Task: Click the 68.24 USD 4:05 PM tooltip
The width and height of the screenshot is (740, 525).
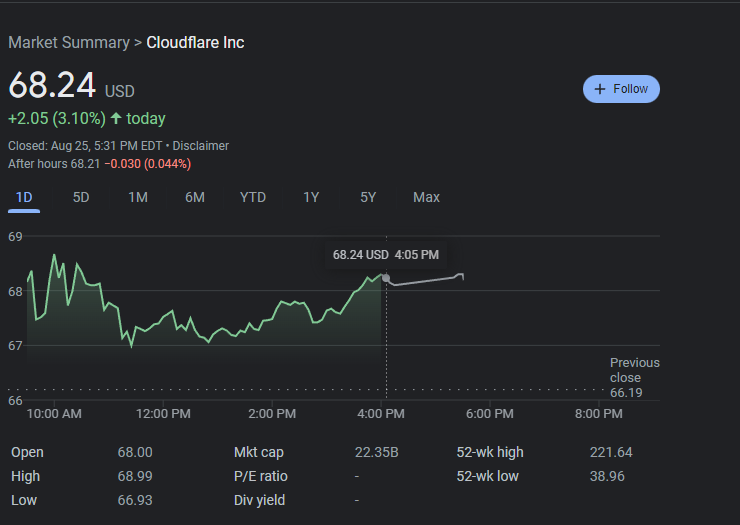Action: (x=386, y=255)
